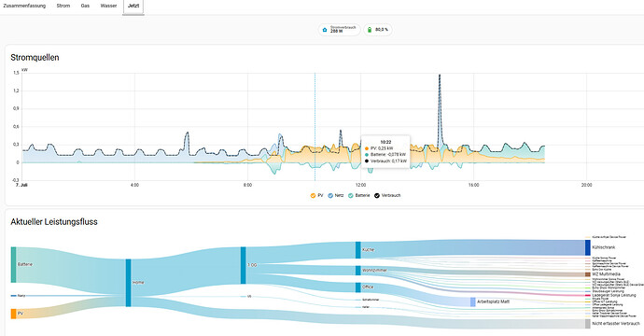The image size is (644, 336).
Task: Select the Arbeitsplatz Matt node
Action: tap(472, 301)
